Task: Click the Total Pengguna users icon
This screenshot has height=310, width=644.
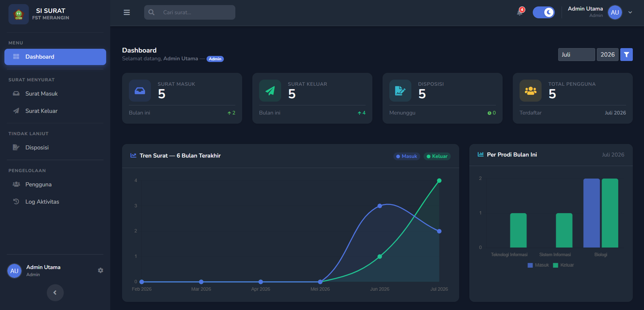Action: [530, 91]
